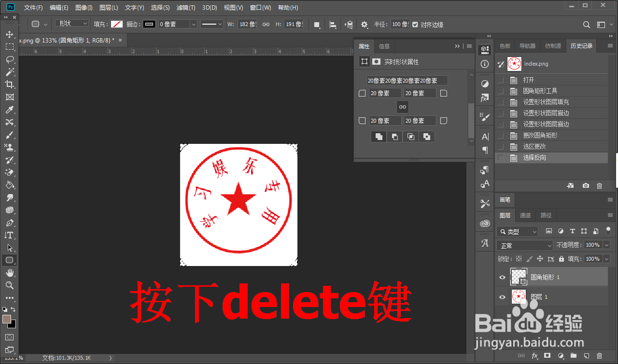
Task: Select the 圆角矩形工具 history state
Action: (x=551, y=91)
